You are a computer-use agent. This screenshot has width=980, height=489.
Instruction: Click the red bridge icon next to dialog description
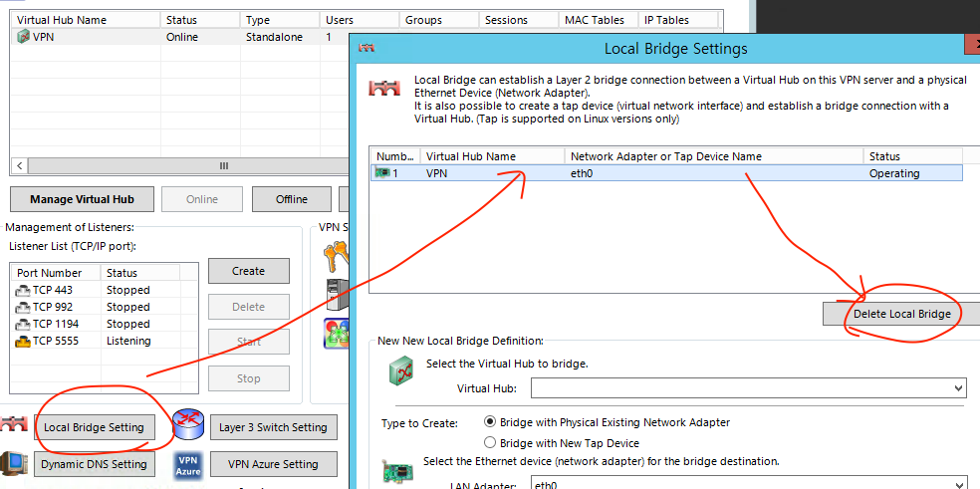(x=383, y=88)
